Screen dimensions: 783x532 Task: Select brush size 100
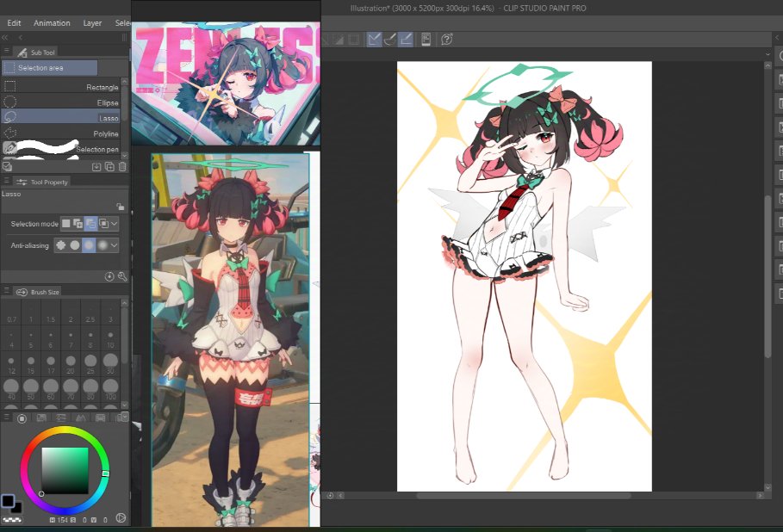point(110,390)
